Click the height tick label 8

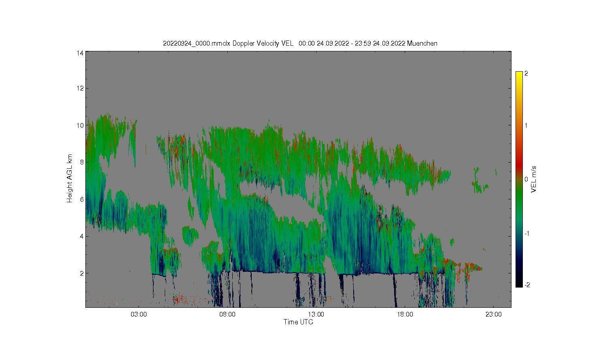(x=82, y=162)
